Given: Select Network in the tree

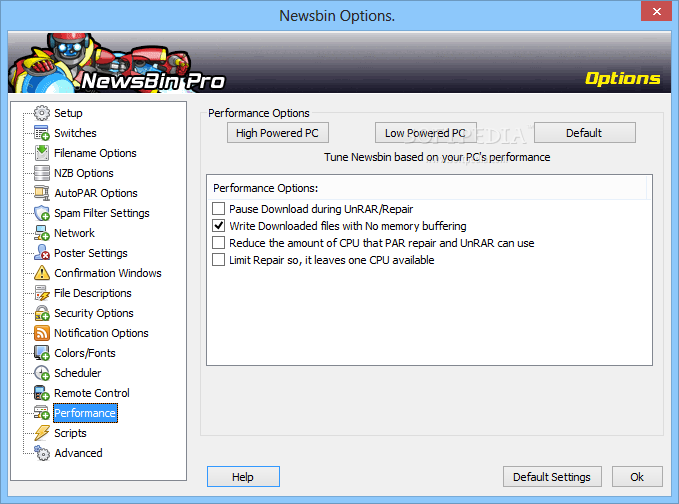Looking at the screenshot, I should 74,233.
